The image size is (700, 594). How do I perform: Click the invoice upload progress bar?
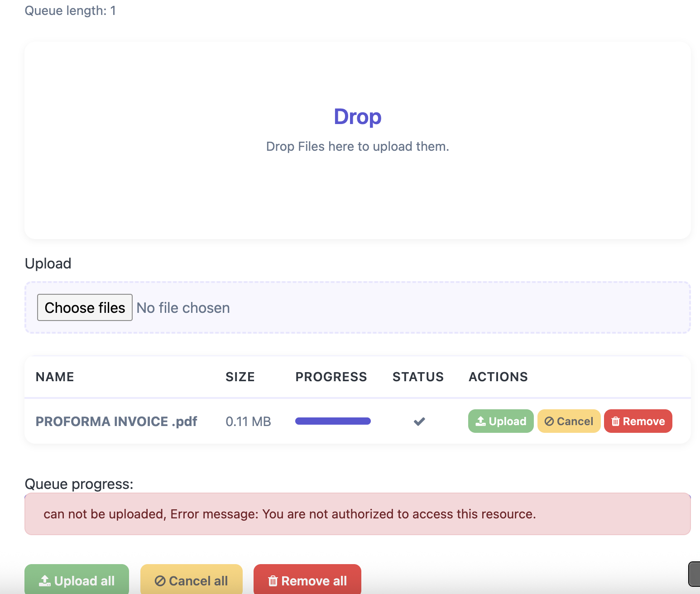point(333,421)
